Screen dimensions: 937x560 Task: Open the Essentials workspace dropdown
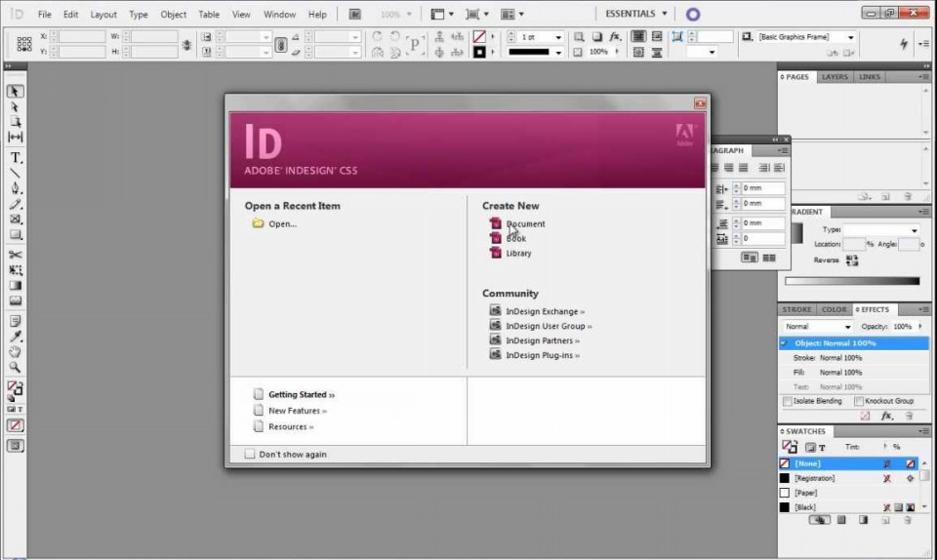635,13
